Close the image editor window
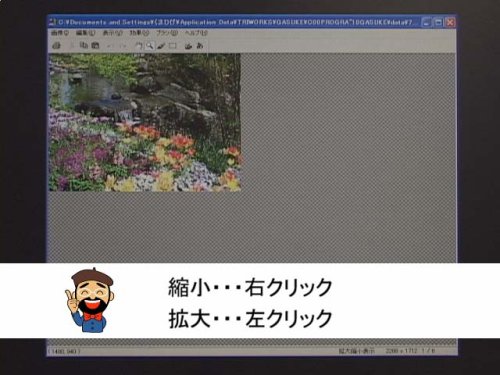Image resolution: width=500 pixels, height=375 pixels. (450, 22)
